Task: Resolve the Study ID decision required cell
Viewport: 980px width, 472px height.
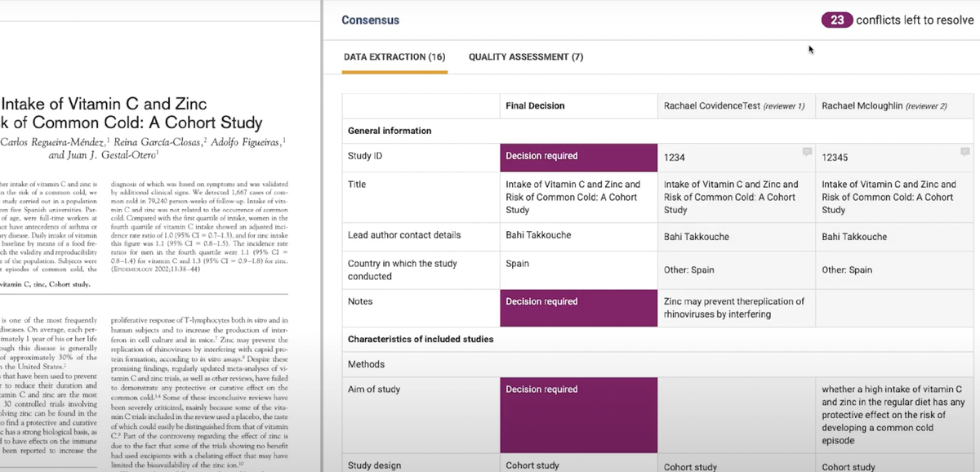Action: [578, 157]
